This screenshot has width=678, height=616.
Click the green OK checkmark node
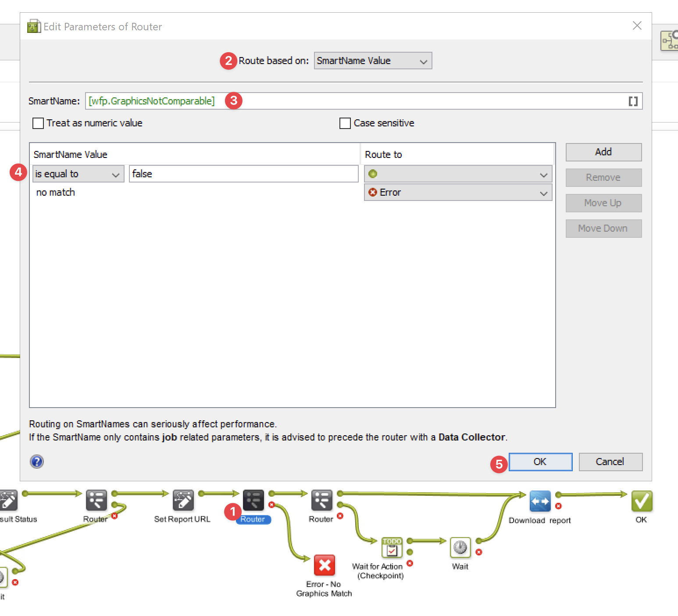(x=642, y=501)
